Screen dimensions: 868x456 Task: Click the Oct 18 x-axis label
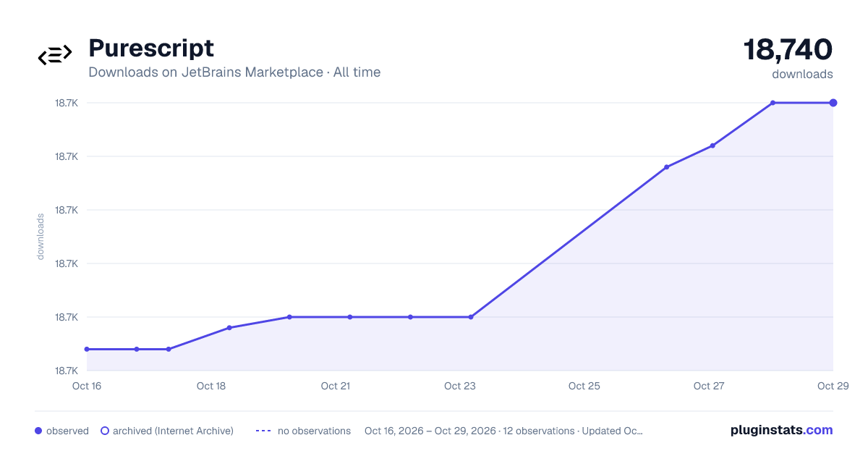point(211,386)
